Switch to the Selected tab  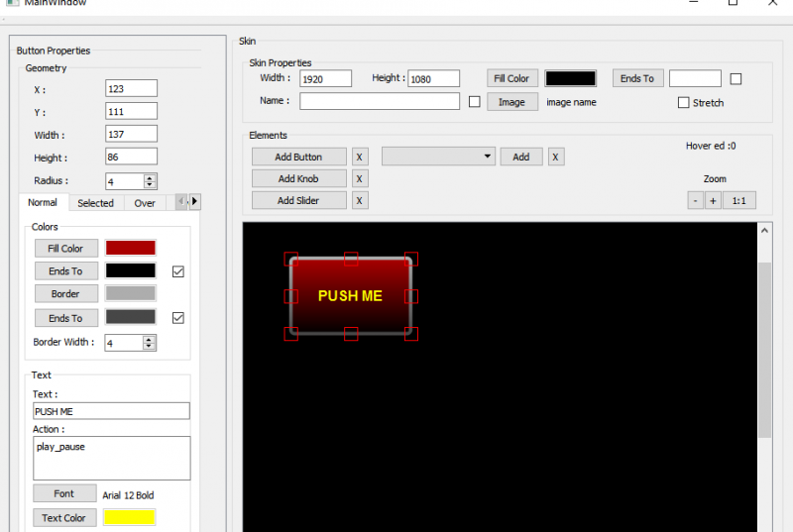click(95, 203)
